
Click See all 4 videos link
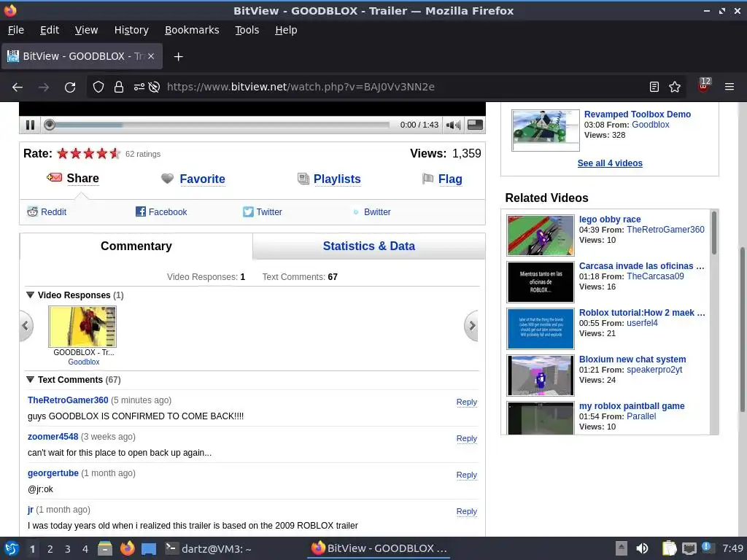610,163
